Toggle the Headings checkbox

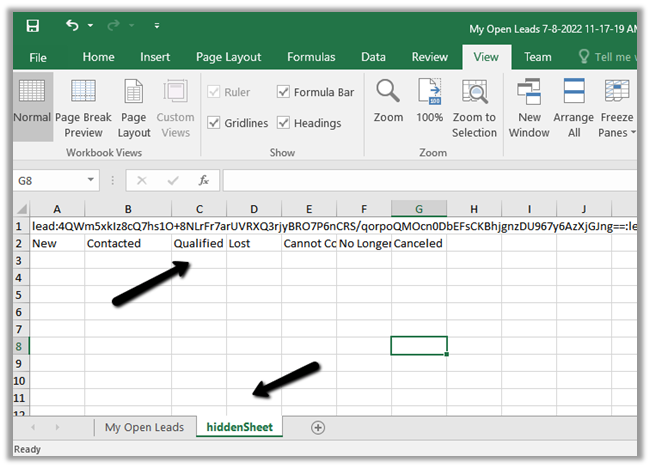(x=284, y=123)
